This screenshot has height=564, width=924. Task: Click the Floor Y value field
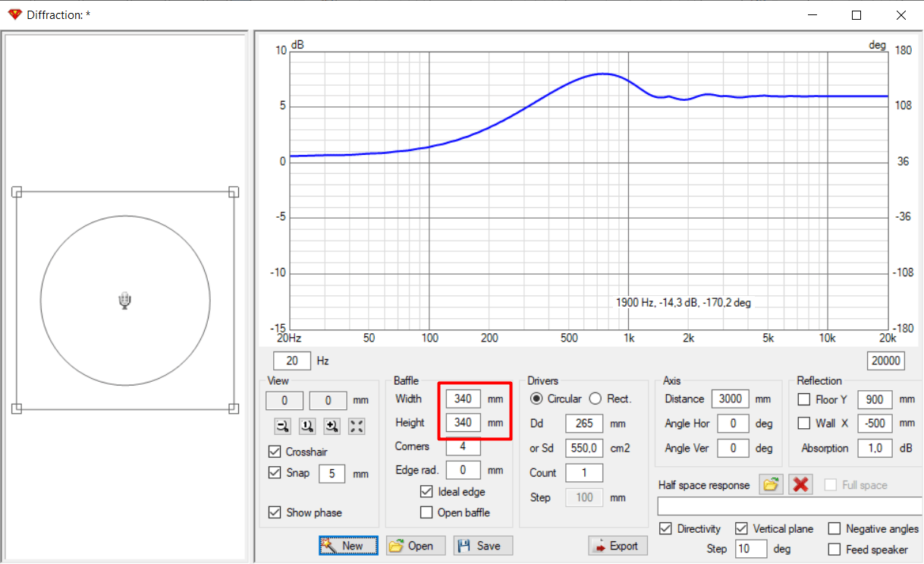point(875,399)
